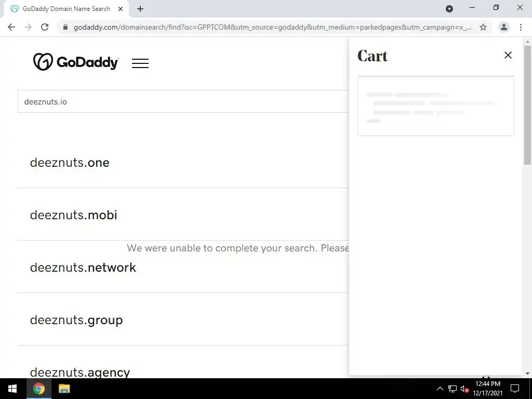This screenshot has height=399, width=532.
Task: Click the loading cart item placeholder
Action: 436,106
